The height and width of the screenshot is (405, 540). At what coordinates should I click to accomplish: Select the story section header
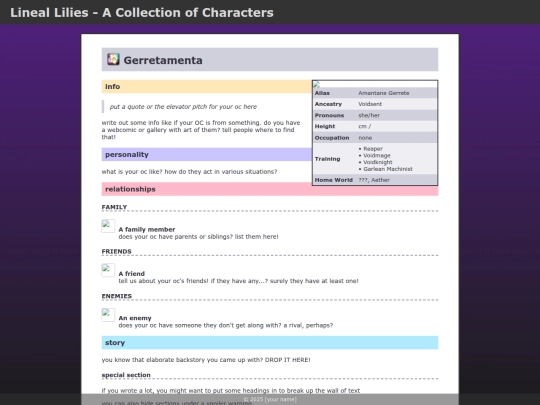coord(270,343)
